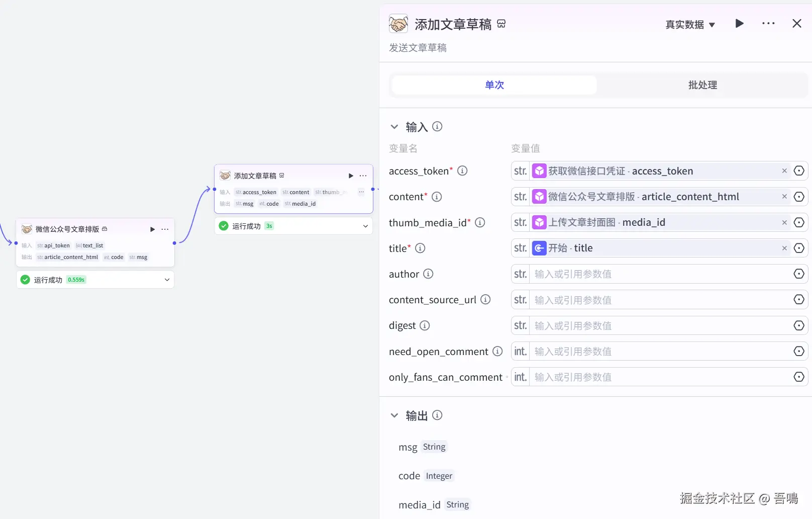Open variable picker for author row
The width and height of the screenshot is (812, 519).
[799, 274]
